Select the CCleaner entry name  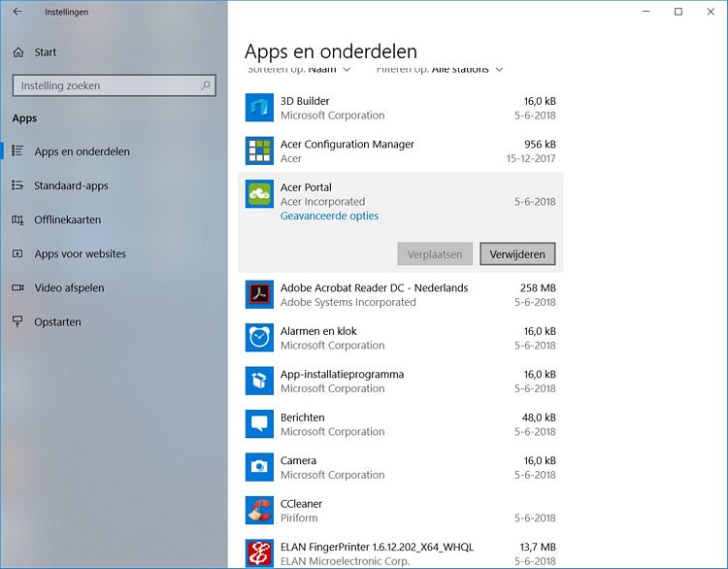(x=301, y=504)
